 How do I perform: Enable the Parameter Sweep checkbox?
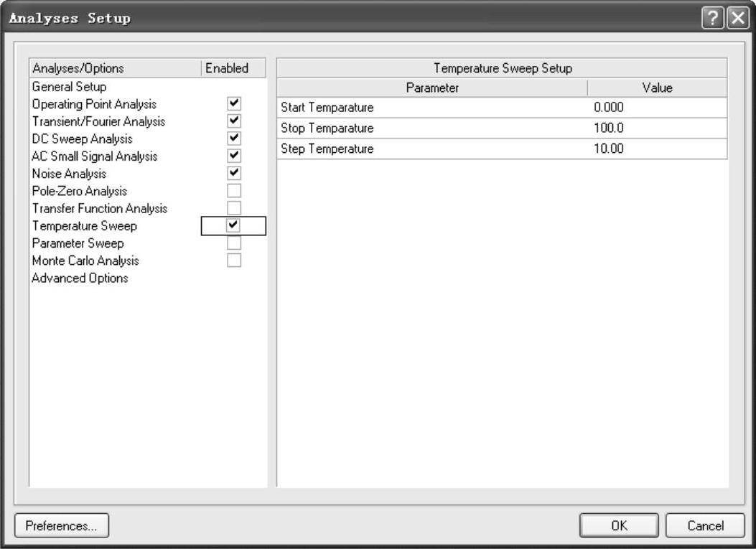(x=234, y=243)
